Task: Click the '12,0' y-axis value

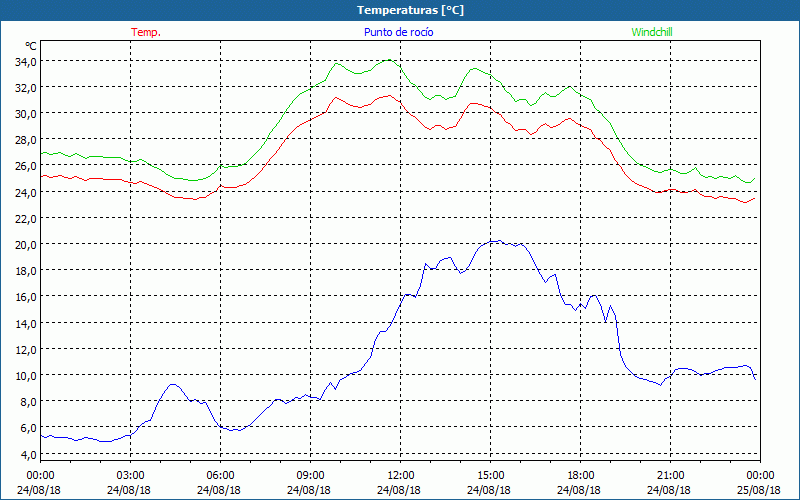Action: pyautogui.click(x=26, y=350)
